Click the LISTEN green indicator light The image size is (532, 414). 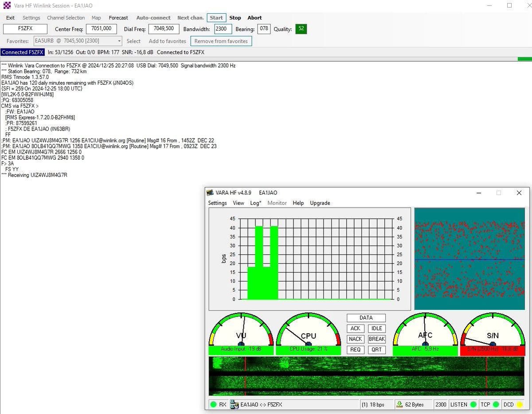coord(473,405)
